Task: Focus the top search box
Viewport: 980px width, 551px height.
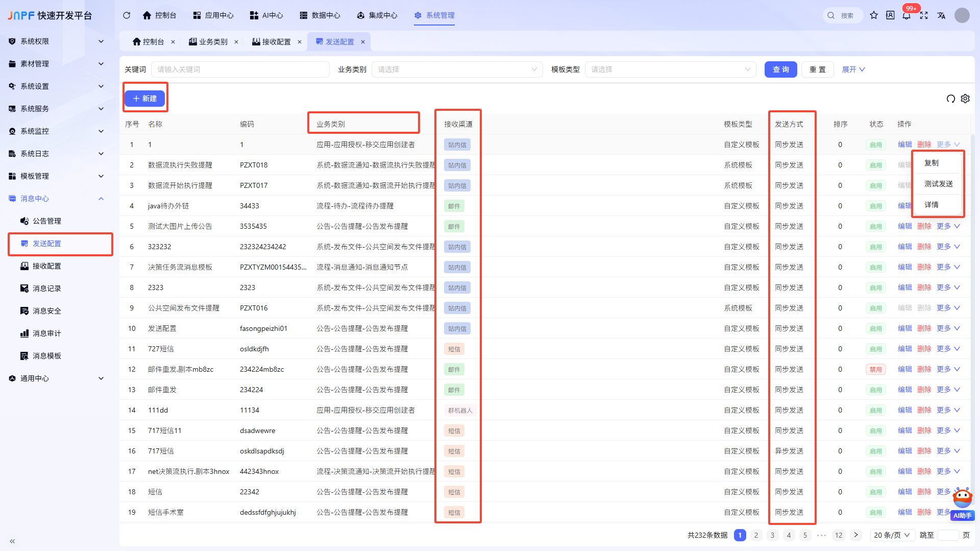Action: [843, 15]
